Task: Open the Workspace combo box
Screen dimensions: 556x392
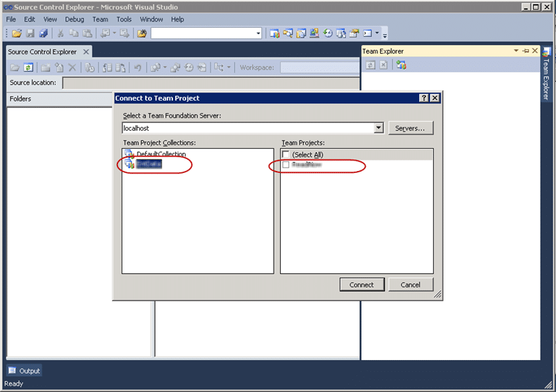Action: point(320,67)
